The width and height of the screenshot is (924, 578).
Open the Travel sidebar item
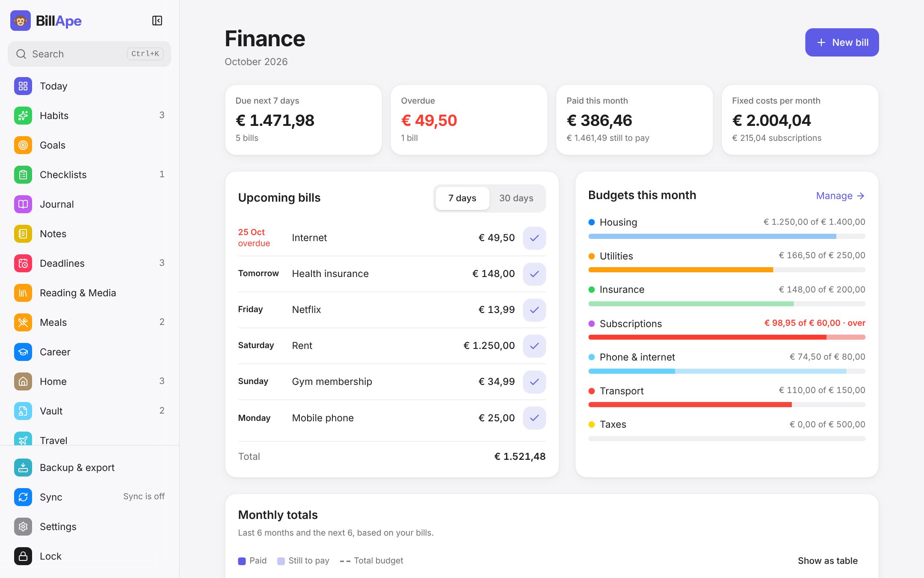(89, 439)
